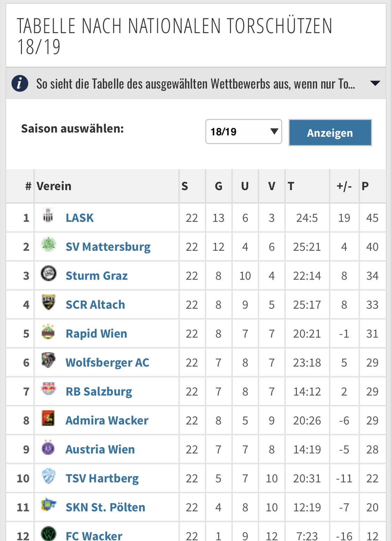Image resolution: width=392 pixels, height=541 pixels.
Task: Click the blue info icon
Action: (x=20, y=83)
